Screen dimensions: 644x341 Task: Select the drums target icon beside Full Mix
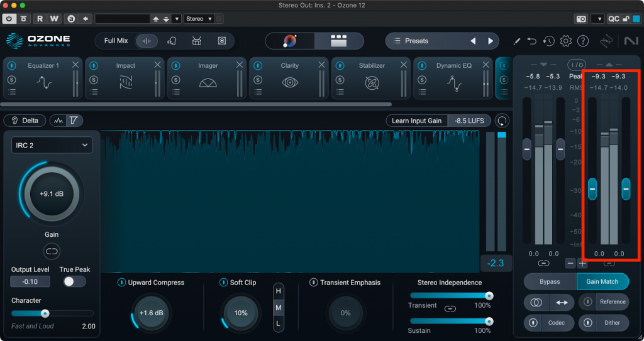coord(196,41)
